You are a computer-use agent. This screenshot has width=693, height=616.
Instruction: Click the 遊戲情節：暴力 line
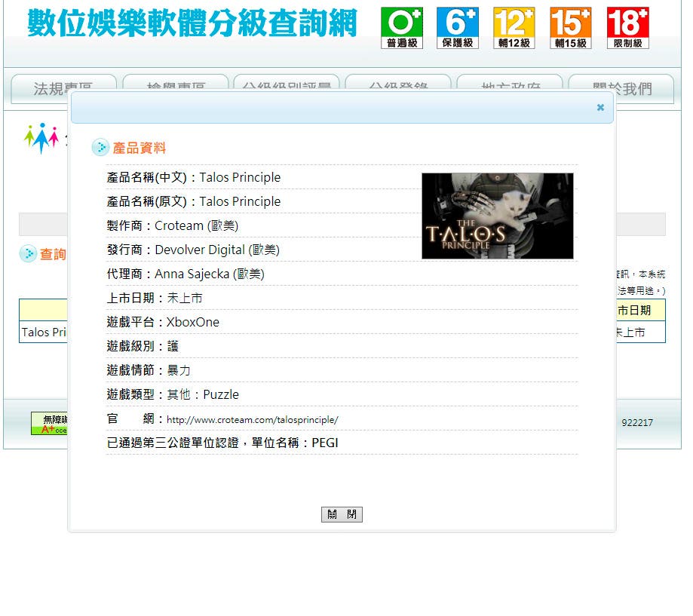pyautogui.click(x=149, y=370)
